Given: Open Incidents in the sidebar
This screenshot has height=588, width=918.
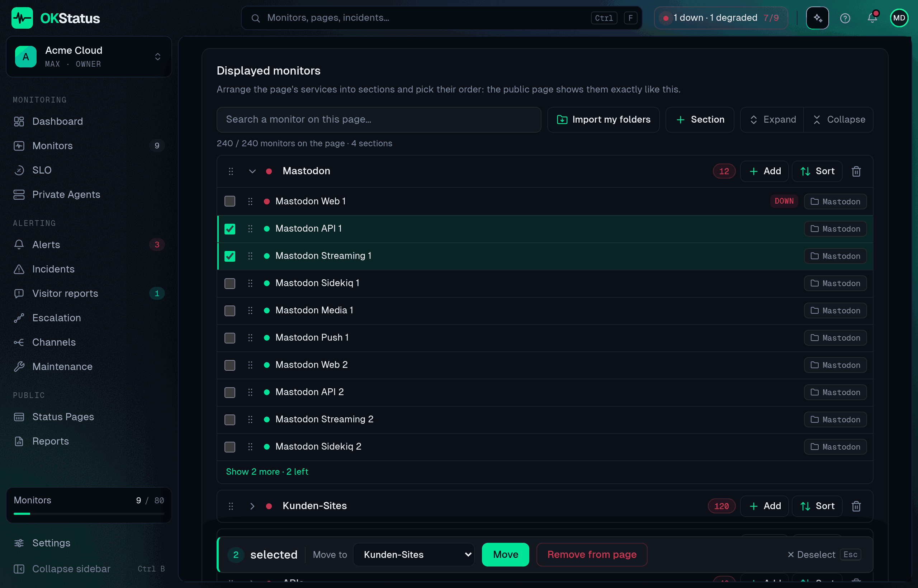Looking at the screenshot, I should pos(89,269).
